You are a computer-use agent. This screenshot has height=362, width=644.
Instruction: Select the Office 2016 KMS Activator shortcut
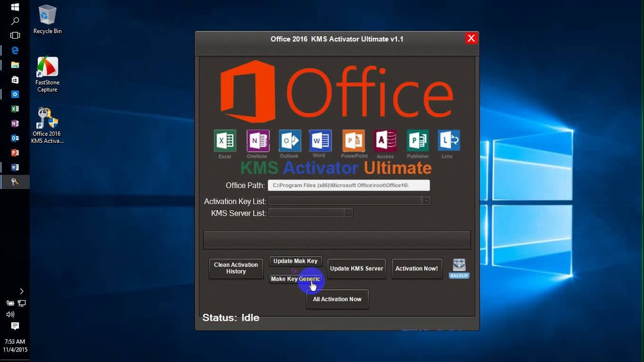47,126
